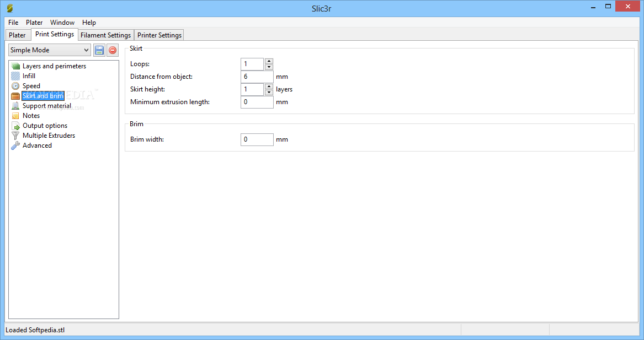This screenshot has height=340, width=644.
Task: Click the Skirt and brim box icon
Action: tap(15, 96)
